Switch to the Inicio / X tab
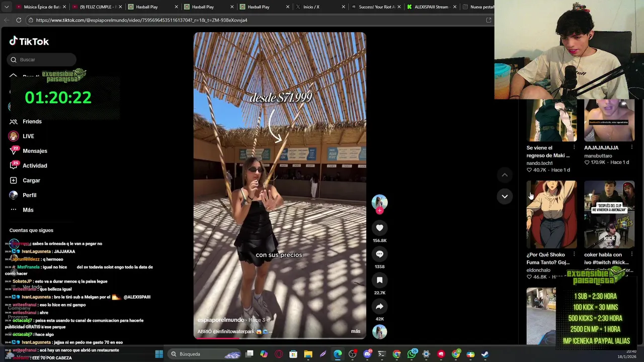 [x=320, y=7]
